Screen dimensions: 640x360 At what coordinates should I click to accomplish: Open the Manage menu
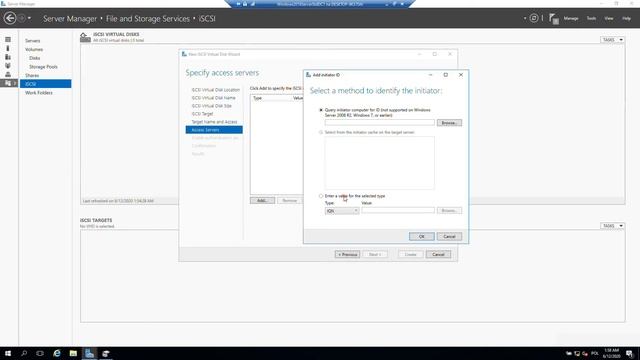tap(571, 18)
